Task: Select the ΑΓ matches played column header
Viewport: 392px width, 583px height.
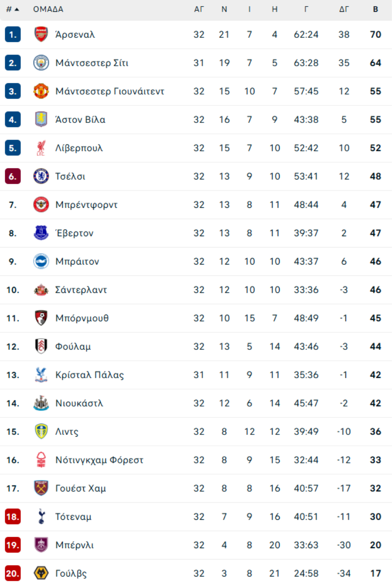Action: [199, 9]
